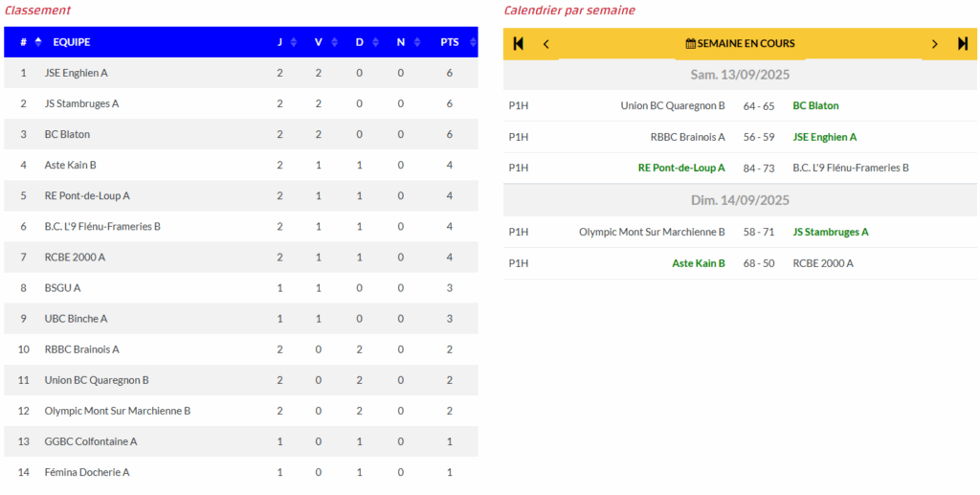This screenshot has width=980, height=495.
Task: Click the 68 - 50 match score
Action: coord(759,263)
